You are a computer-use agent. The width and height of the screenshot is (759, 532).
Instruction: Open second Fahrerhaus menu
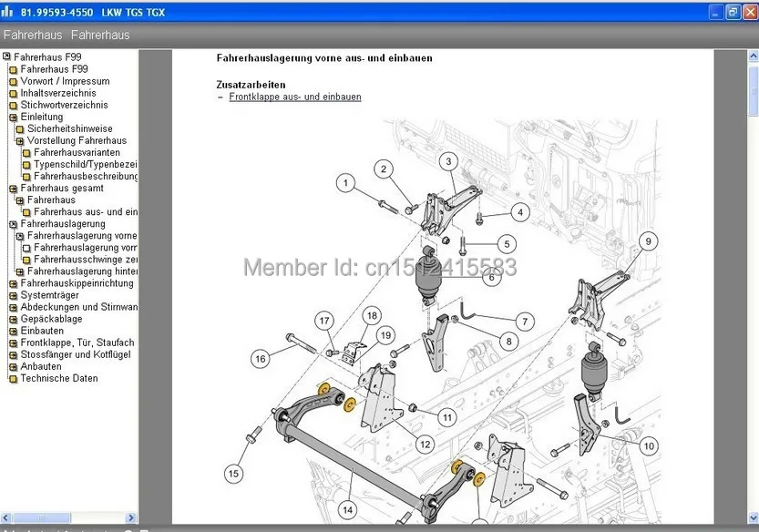pos(100,35)
